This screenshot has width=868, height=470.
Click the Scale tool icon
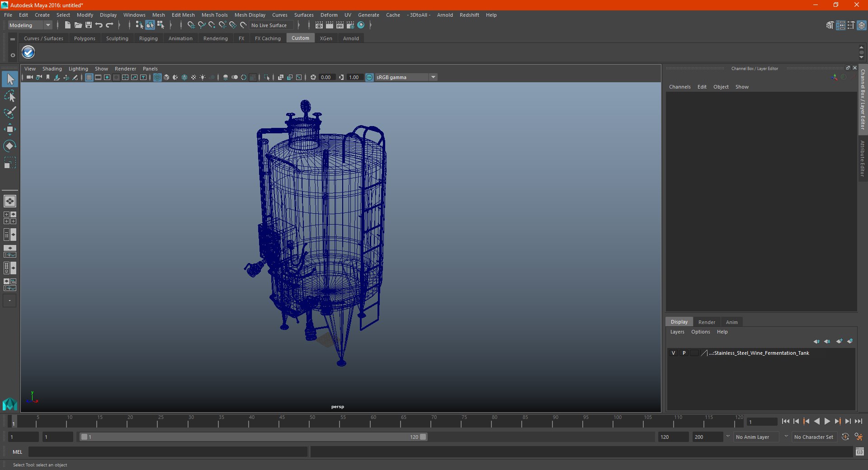[x=9, y=163]
